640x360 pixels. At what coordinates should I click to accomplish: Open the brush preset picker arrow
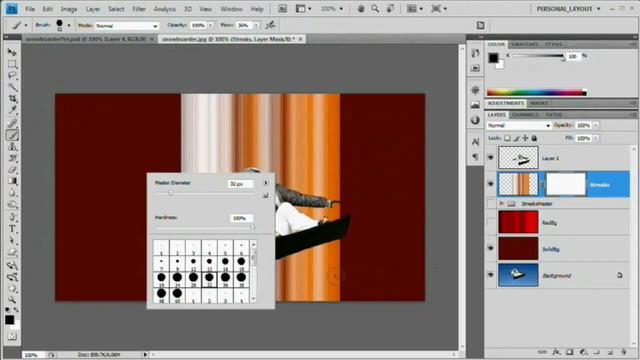(x=69, y=25)
